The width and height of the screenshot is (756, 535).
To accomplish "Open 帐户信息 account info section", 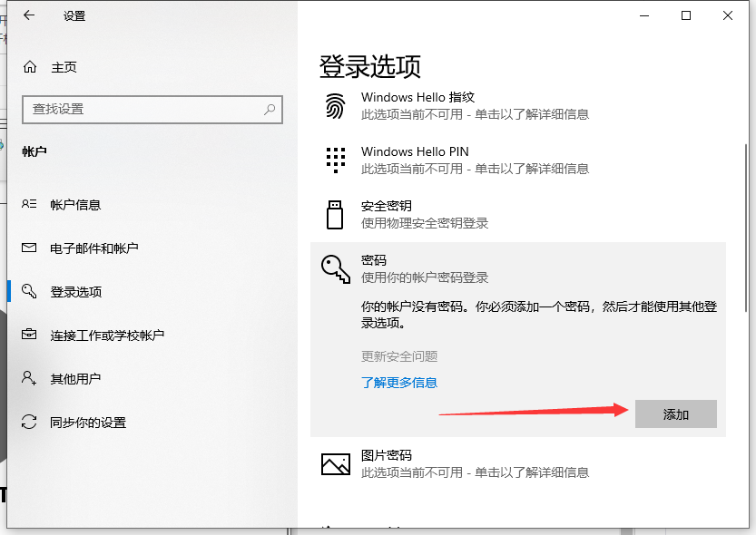I will 75,205.
